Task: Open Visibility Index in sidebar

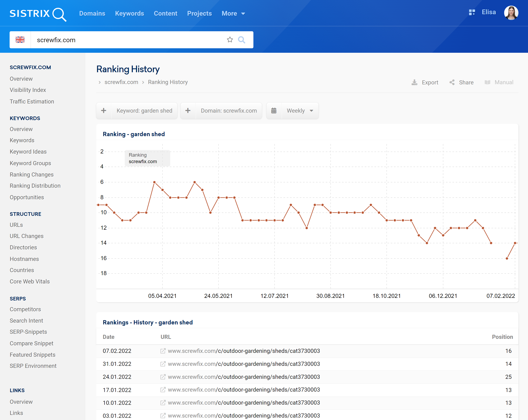Action: (x=28, y=90)
